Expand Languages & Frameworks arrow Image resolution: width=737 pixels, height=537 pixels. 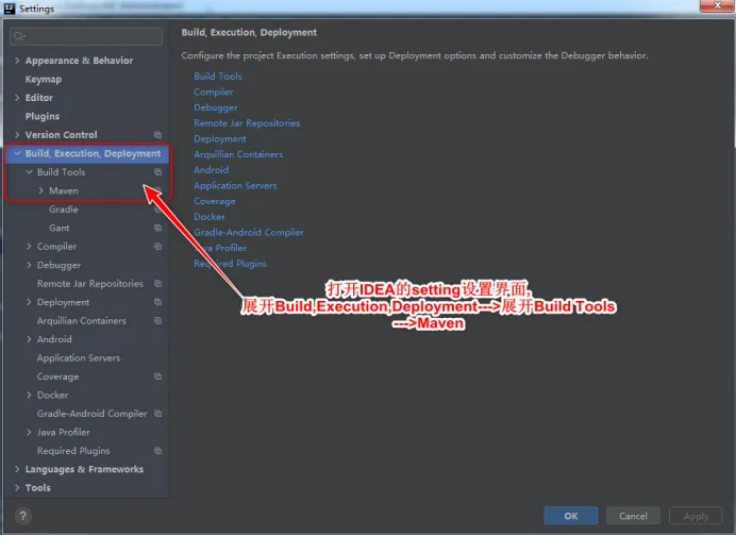click(x=17, y=470)
